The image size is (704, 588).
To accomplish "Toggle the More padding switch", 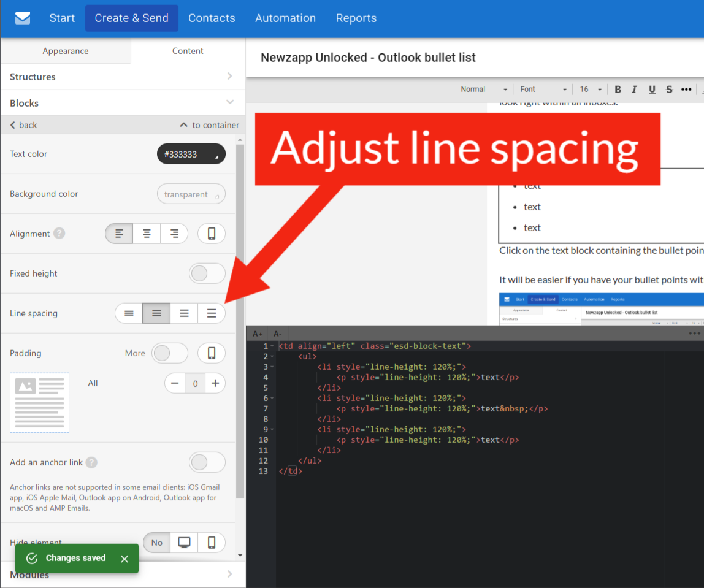I will [169, 353].
